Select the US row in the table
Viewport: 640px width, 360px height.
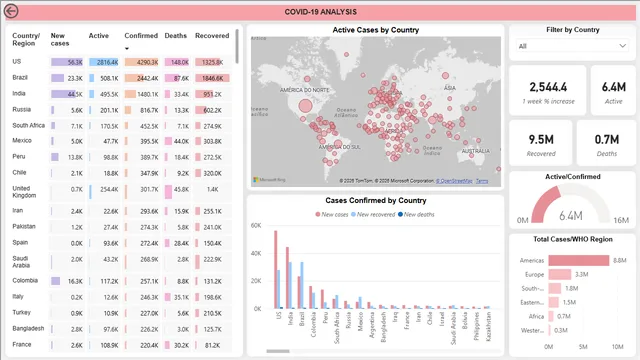[x=121, y=62]
